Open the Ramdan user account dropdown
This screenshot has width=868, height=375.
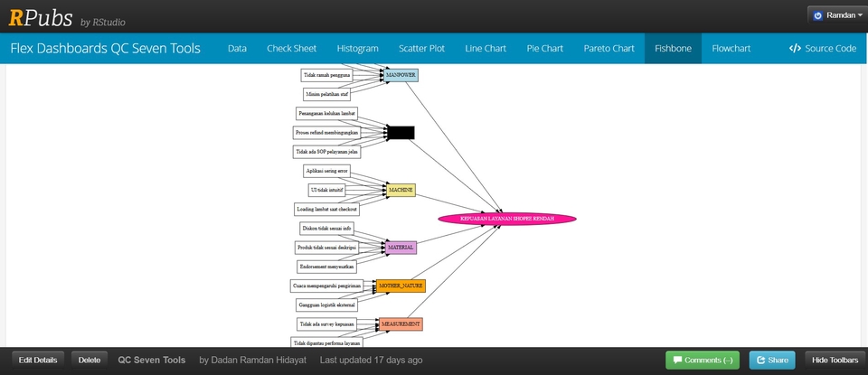click(x=835, y=15)
